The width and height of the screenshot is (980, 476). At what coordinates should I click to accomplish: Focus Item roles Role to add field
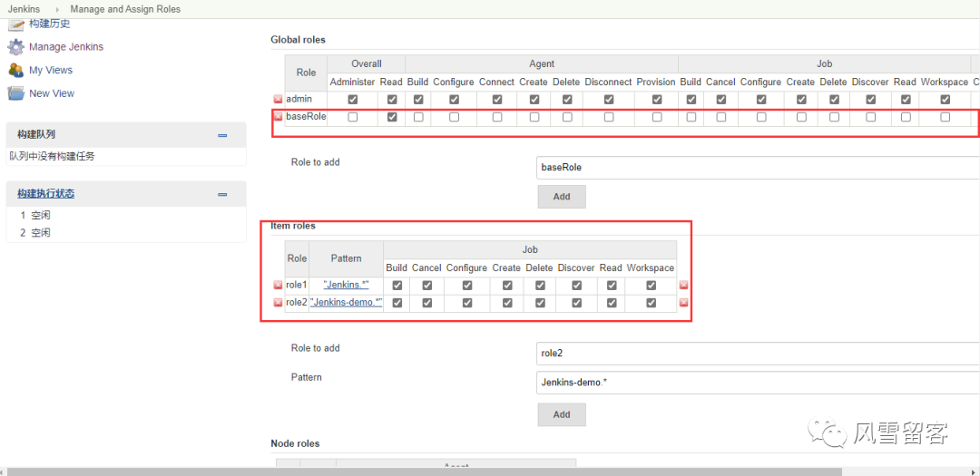[758, 353]
